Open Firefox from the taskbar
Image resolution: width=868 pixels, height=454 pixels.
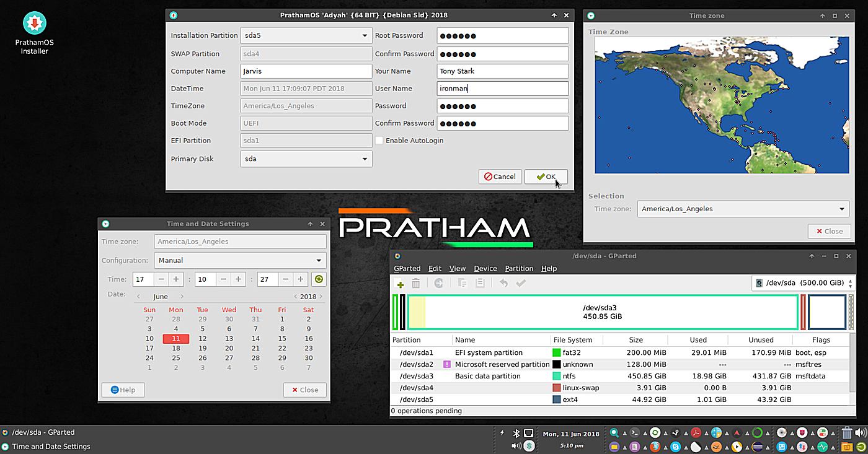click(x=654, y=447)
